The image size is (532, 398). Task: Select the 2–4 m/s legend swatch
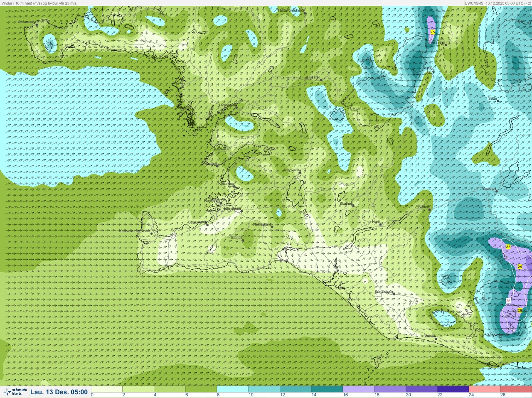(x=138, y=390)
